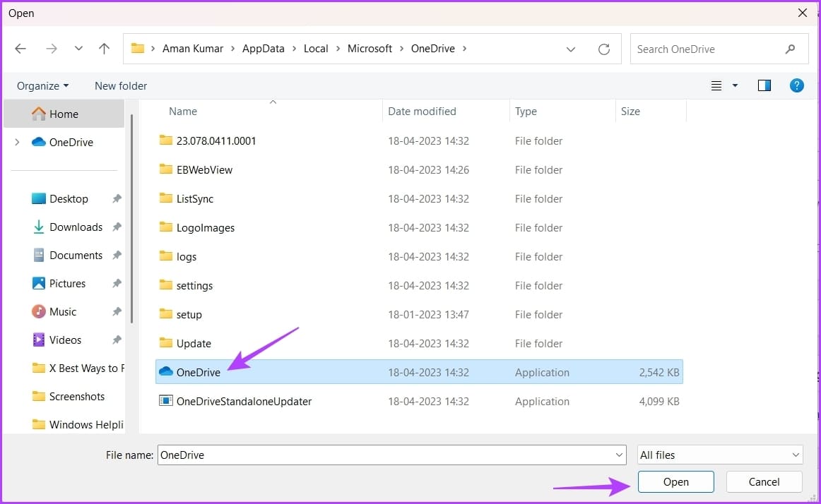Click the pin icon beside Pictures

coord(117,283)
